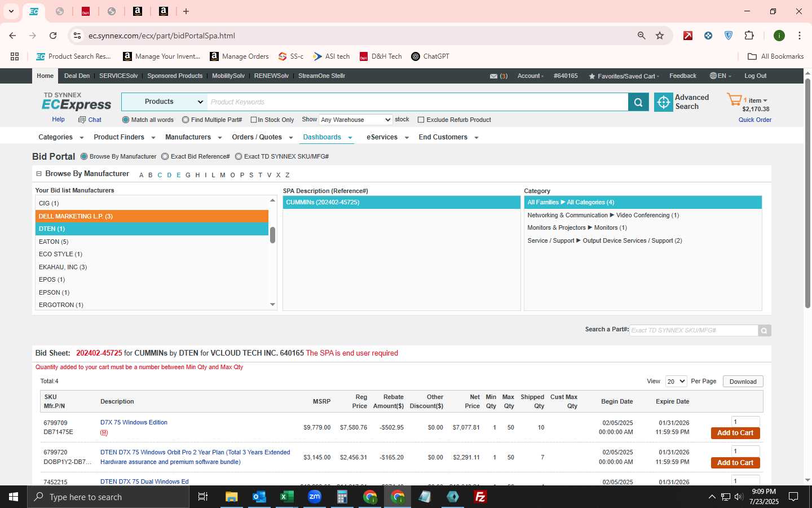Image resolution: width=812 pixels, height=508 pixels.
Task: Open the shopping cart icon
Action: click(x=734, y=100)
